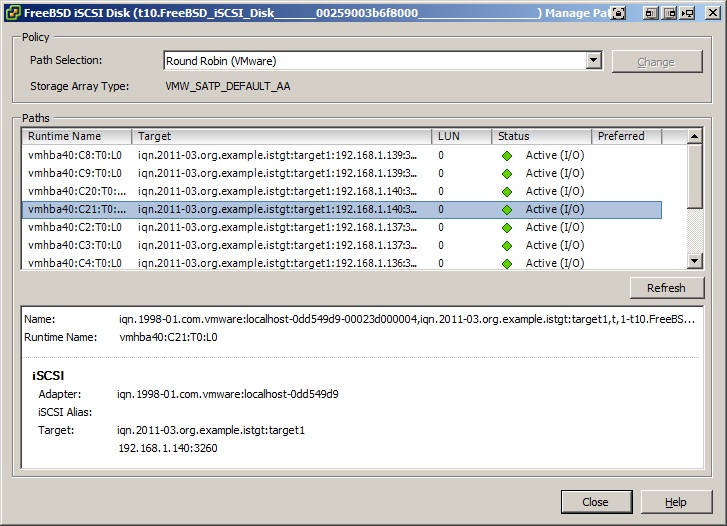Sort paths by Target column header
Image resolution: width=727 pixels, height=526 pixels.
pos(281,136)
